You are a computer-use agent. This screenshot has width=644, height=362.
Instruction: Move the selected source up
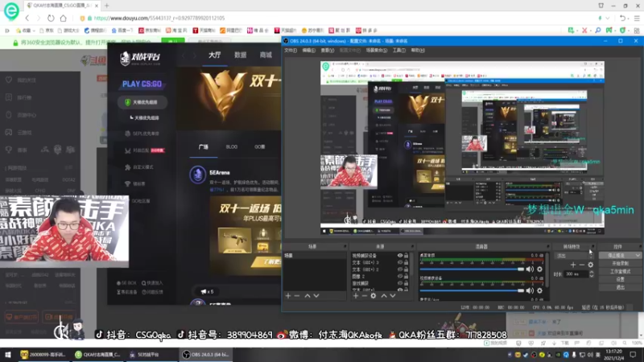(x=384, y=295)
